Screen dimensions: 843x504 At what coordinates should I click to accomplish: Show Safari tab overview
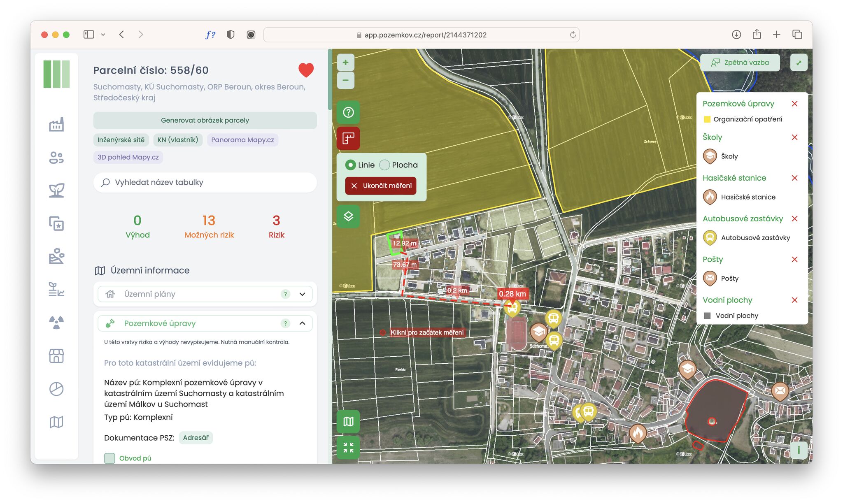tap(797, 35)
